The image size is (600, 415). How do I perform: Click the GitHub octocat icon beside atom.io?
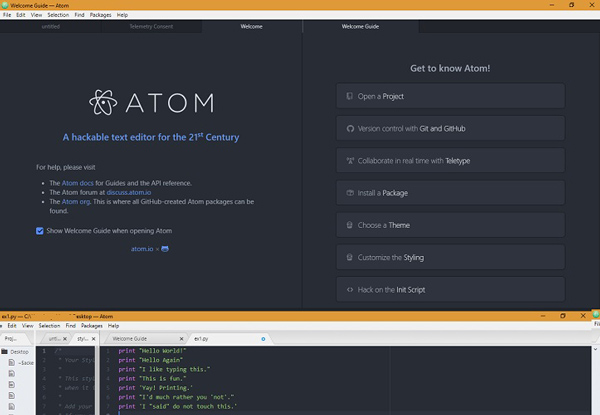(165, 249)
